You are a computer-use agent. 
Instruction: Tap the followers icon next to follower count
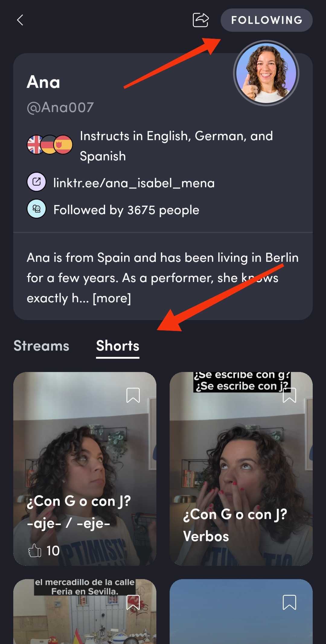click(x=37, y=209)
